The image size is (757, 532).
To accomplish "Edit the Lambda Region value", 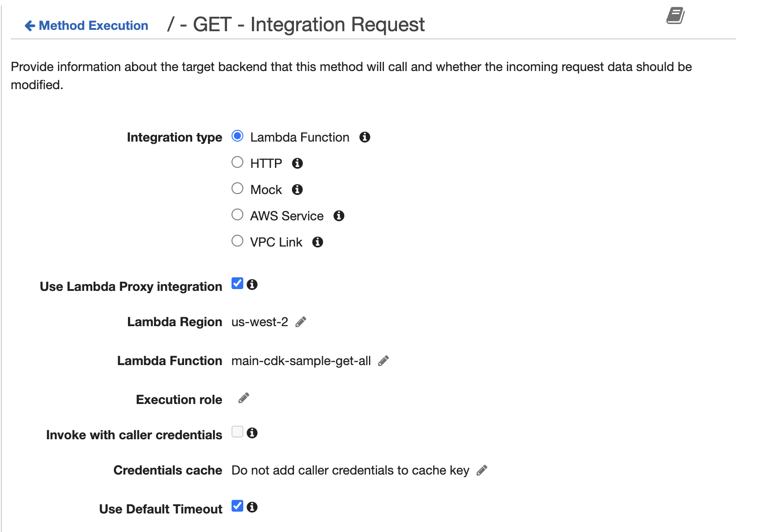I will [300, 322].
